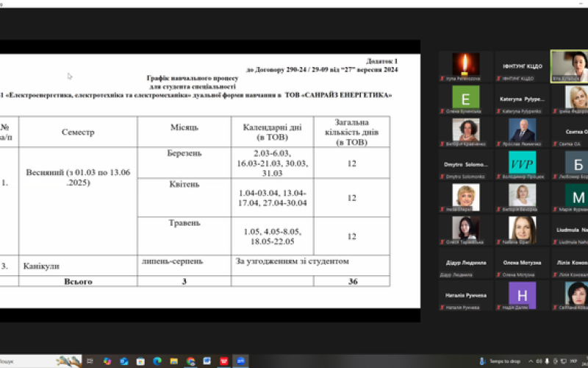Open the red app icon beside Word
Viewport: 588px width, 368px height.
(224, 361)
